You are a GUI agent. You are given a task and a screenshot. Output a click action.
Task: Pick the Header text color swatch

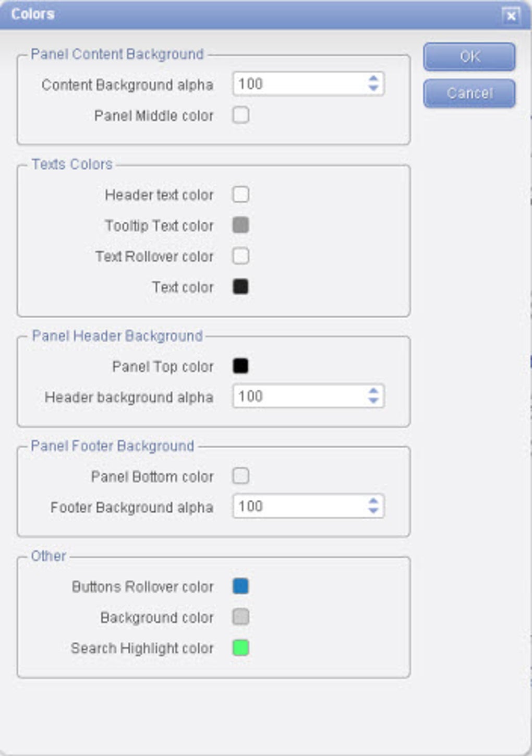(x=240, y=195)
